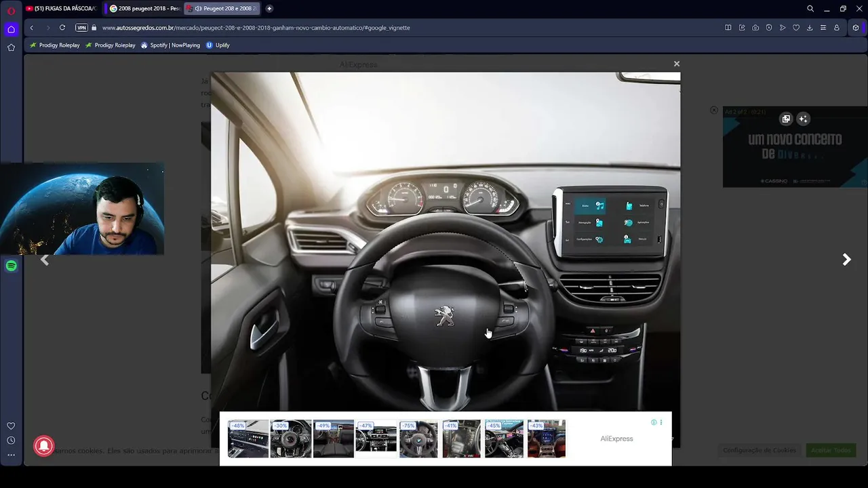This screenshot has height=488, width=868.
Task: Open the profile account icon
Action: (x=836, y=28)
